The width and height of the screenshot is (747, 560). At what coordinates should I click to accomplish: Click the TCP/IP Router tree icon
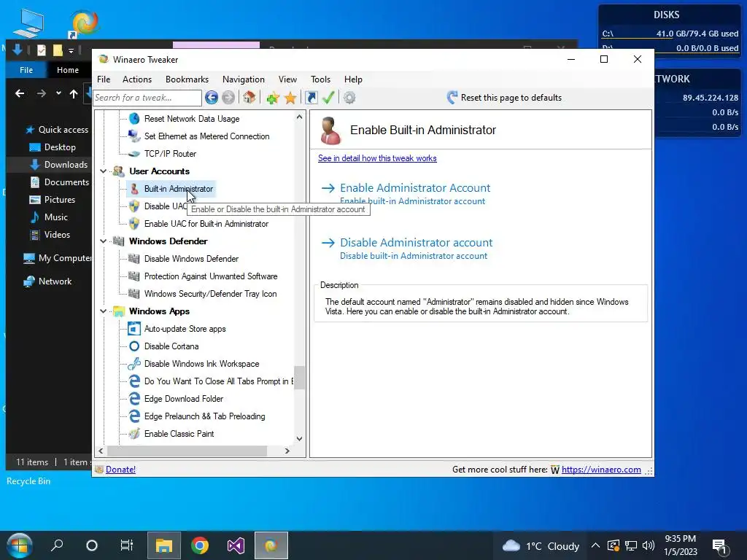coord(134,154)
